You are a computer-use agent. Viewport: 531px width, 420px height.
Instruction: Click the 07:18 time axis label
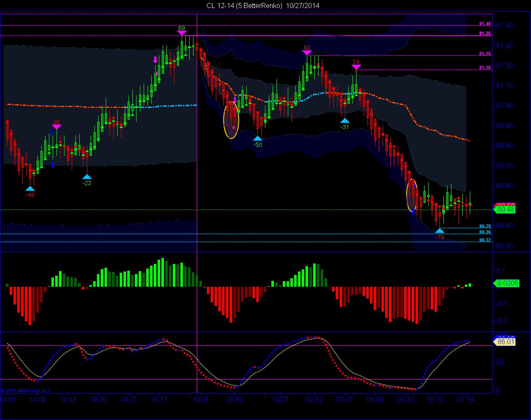(436, 399)
